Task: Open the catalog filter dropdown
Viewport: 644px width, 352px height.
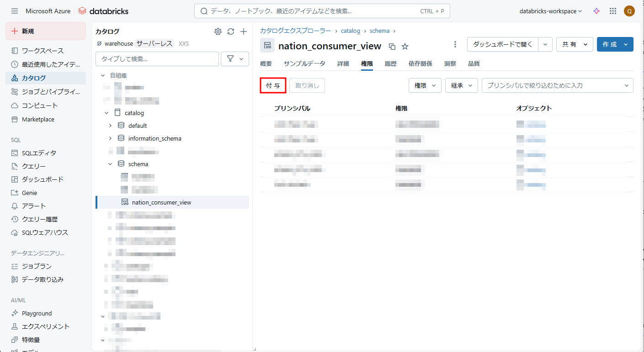Action: 235,59
